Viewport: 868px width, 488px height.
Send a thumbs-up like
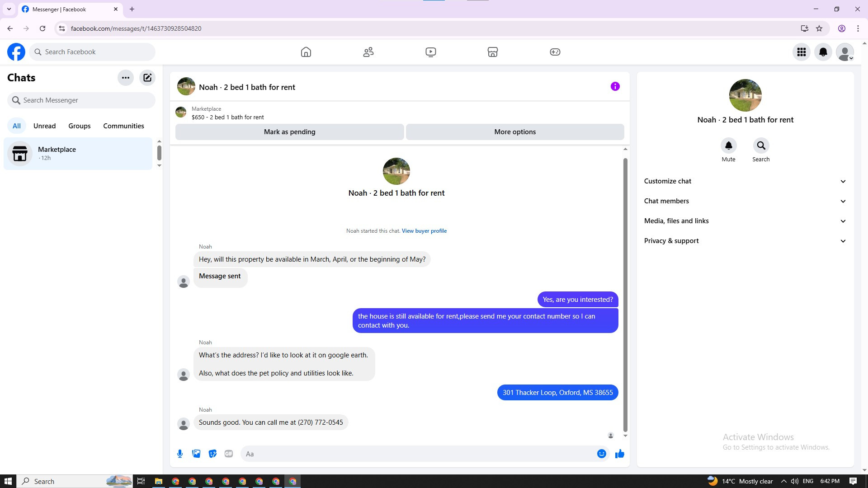619,454
